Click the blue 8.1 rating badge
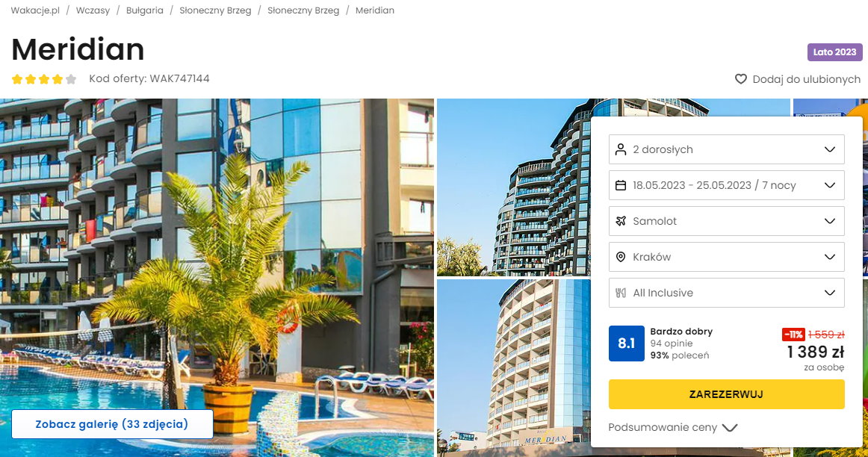This screenshot has width=868, height=457. tap(626, 343)
